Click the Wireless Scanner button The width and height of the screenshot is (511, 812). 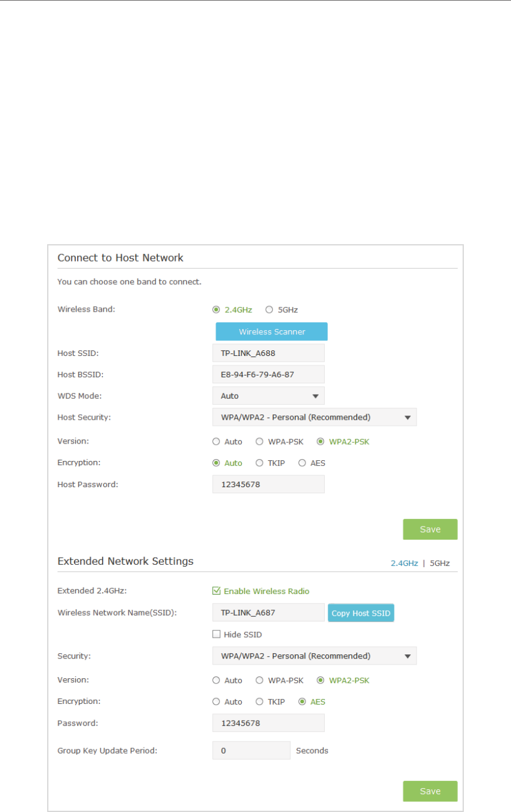click(x=272, y=331)
